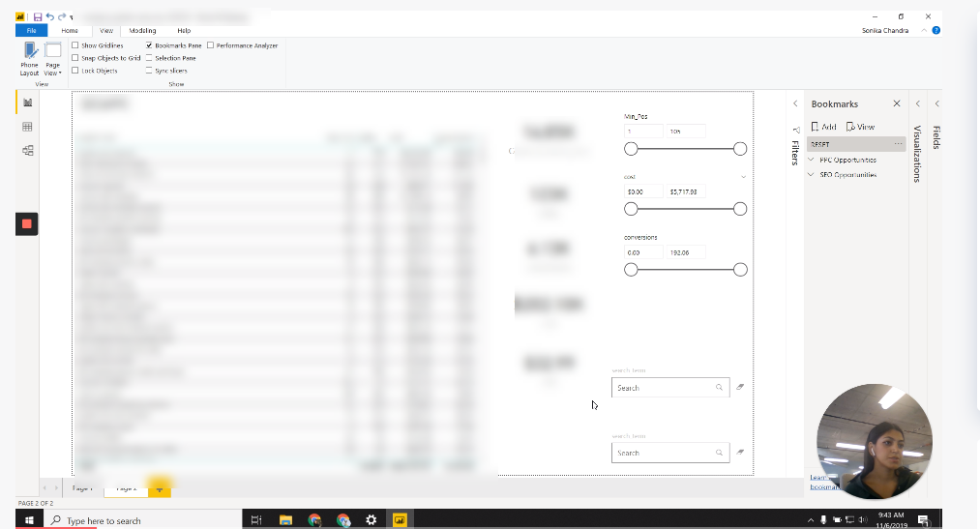
Task: Switch to the Modeling ribbon tab
Action: pyautogui.click(x=142, y=31)
